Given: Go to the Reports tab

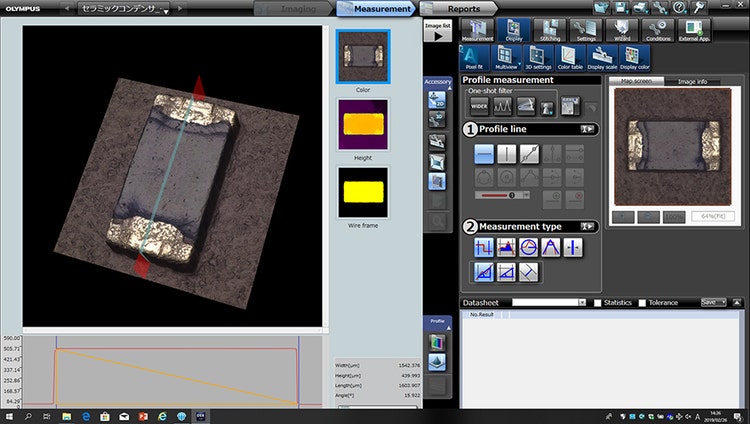Looking at the screenshot, I should tap(462, 8).
